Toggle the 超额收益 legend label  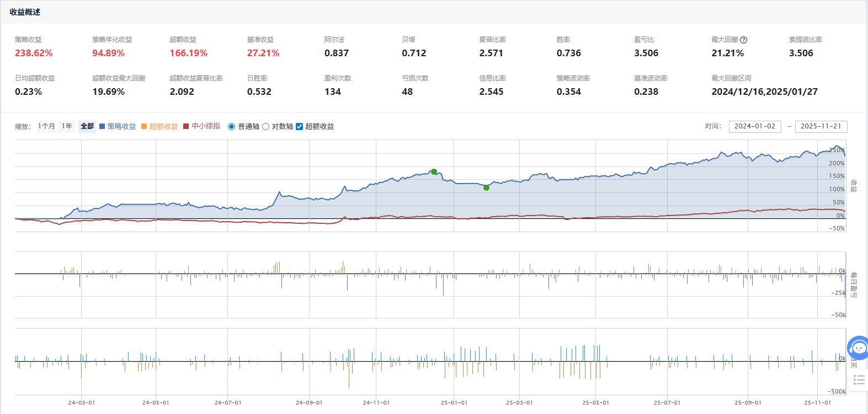(x=163, y=126)
